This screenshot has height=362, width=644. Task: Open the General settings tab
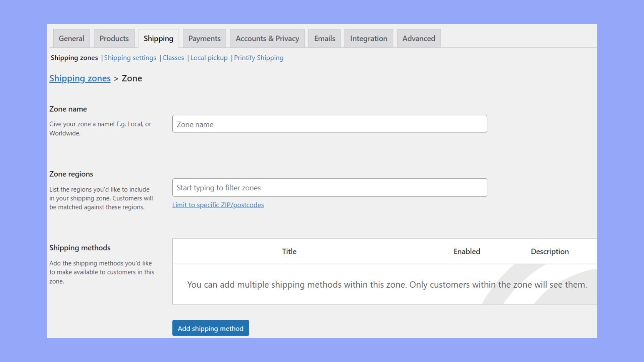coord(71,39)
